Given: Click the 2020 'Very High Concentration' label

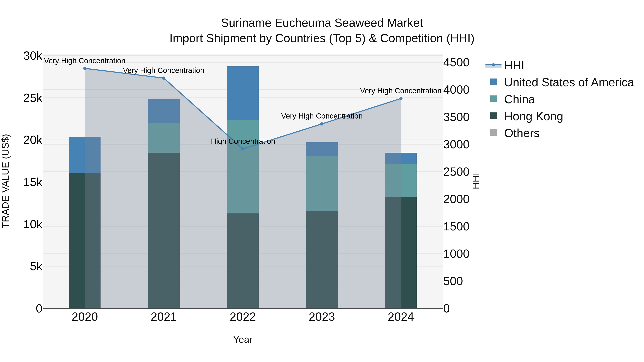Looking at the screenshot, I should coord(85,61).
